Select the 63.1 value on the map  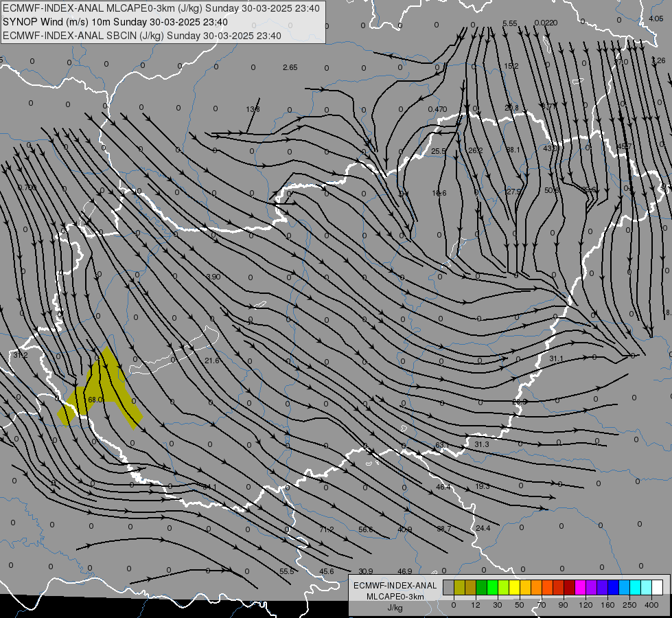click(442, 445)
